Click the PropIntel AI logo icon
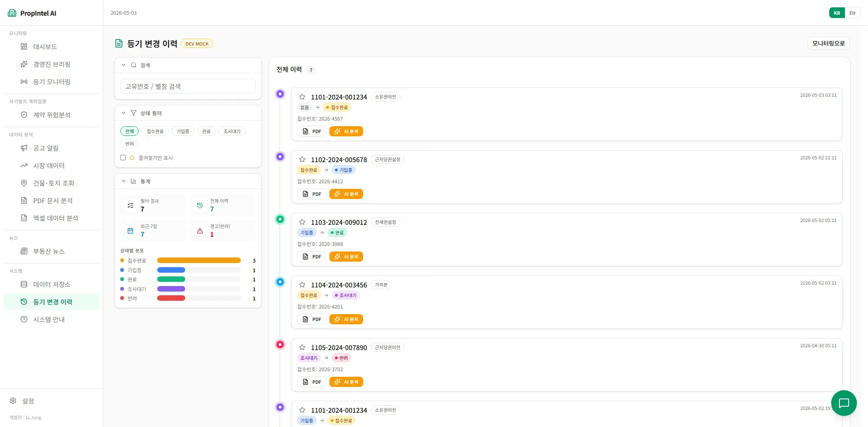This screenshot has width=868, height=427. pyautogui.click(x=12, y=13)
